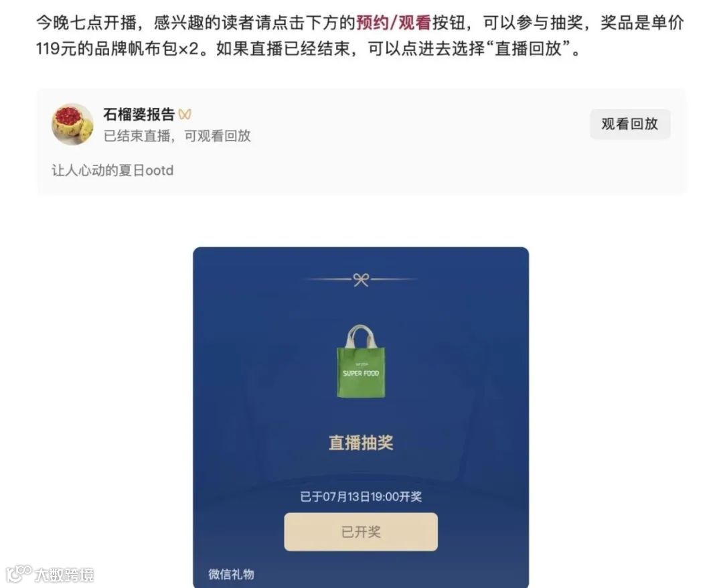723x588 pixels.
Task: Tap the green SUPER FOOD bag icon
Action: 361,361
